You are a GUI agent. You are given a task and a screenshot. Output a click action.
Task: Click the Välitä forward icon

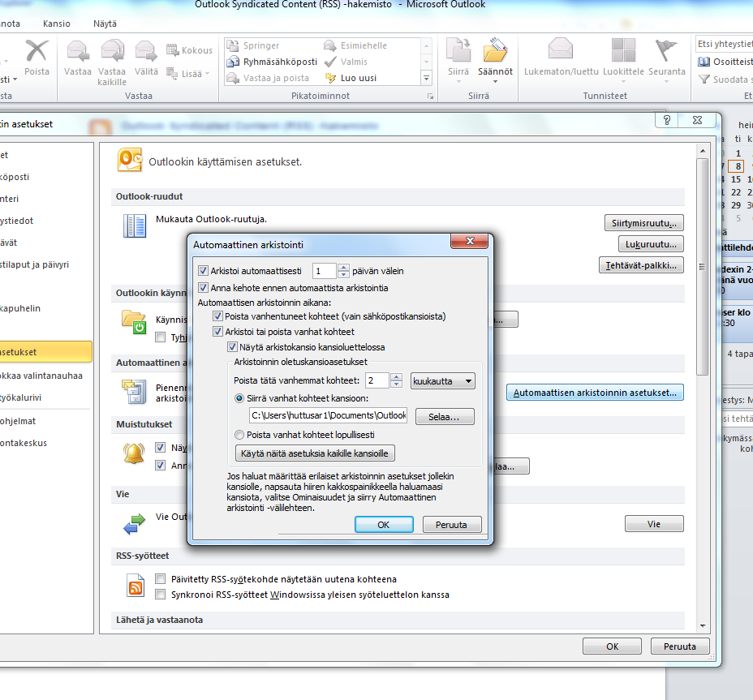146,51
